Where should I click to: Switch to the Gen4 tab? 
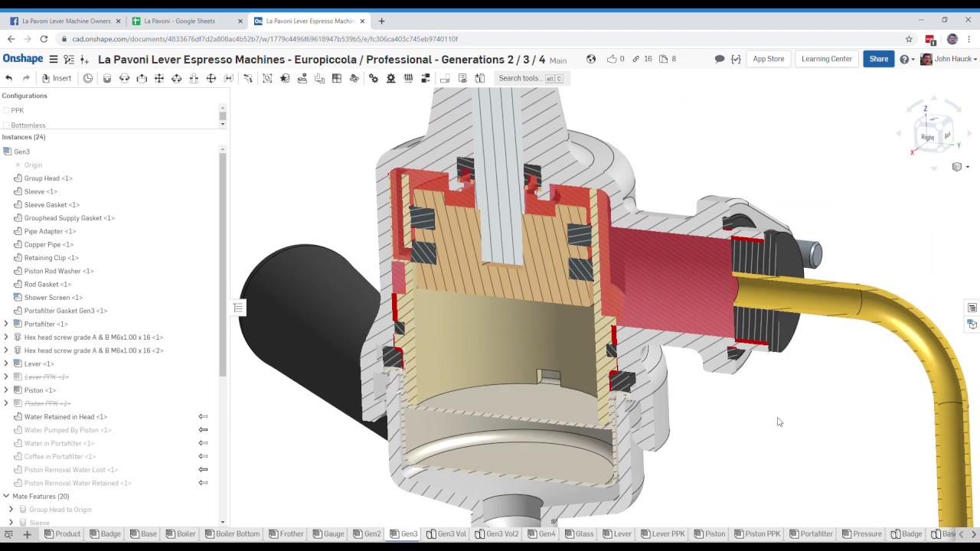point(542,534)
